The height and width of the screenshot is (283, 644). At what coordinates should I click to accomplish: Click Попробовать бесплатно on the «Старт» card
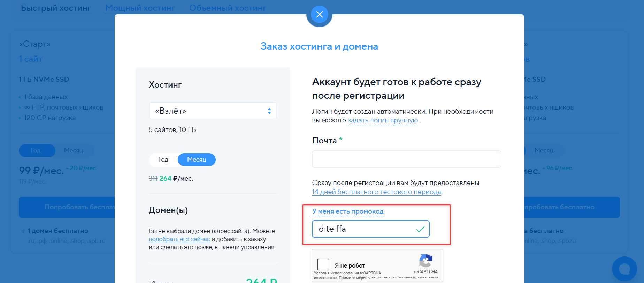(x=67, y=207)
